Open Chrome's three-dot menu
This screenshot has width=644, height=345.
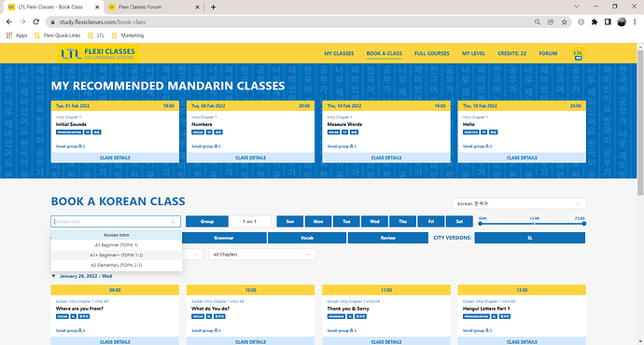tap(635, 22)
